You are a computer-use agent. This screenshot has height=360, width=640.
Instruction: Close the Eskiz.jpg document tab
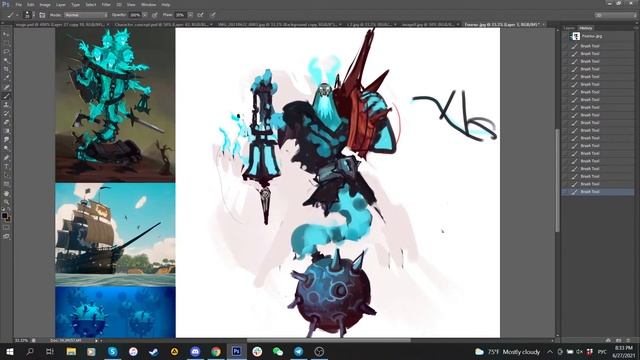point(543,24)
